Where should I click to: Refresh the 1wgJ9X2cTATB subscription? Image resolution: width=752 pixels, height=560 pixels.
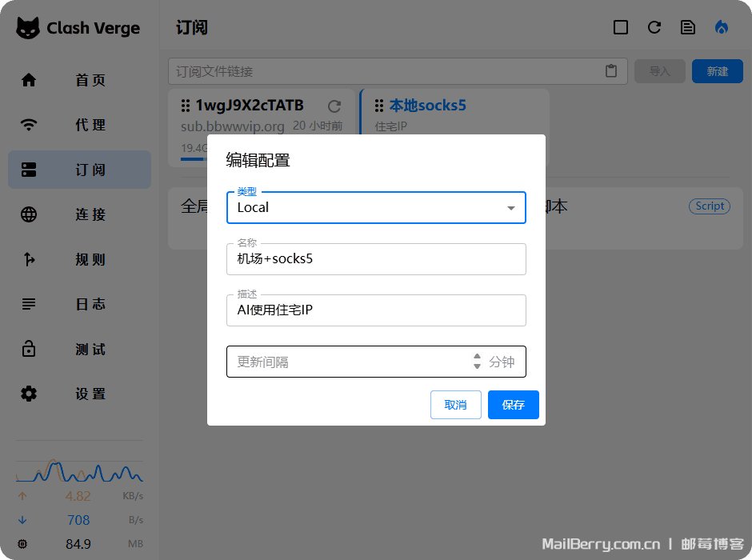[x=334, y=106]
